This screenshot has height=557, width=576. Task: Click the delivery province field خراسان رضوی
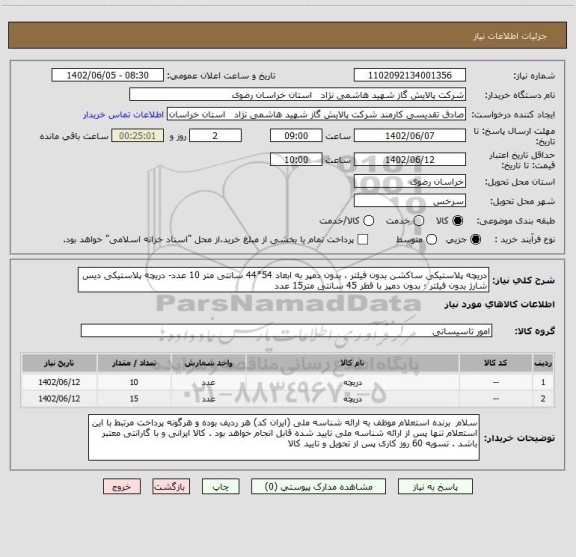click(410, 182)
